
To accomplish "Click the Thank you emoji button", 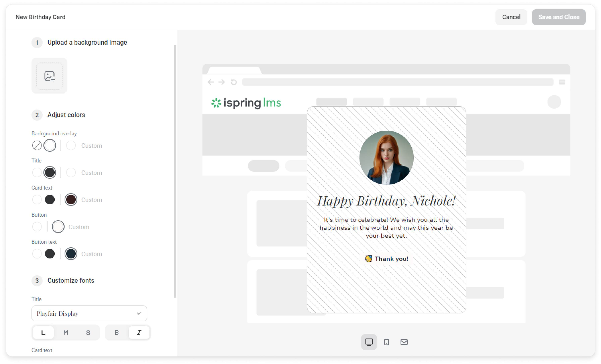I will (x=387, y=259).
